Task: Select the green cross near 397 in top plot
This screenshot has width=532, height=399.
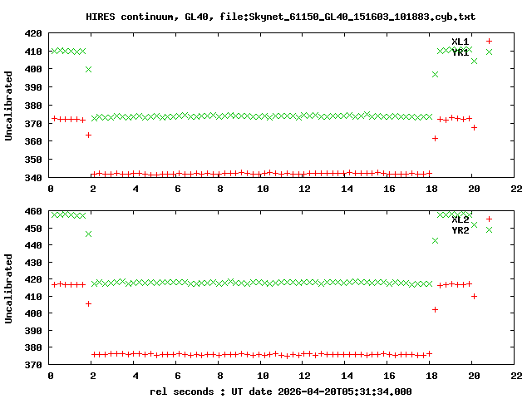Action: pos(435,74)
